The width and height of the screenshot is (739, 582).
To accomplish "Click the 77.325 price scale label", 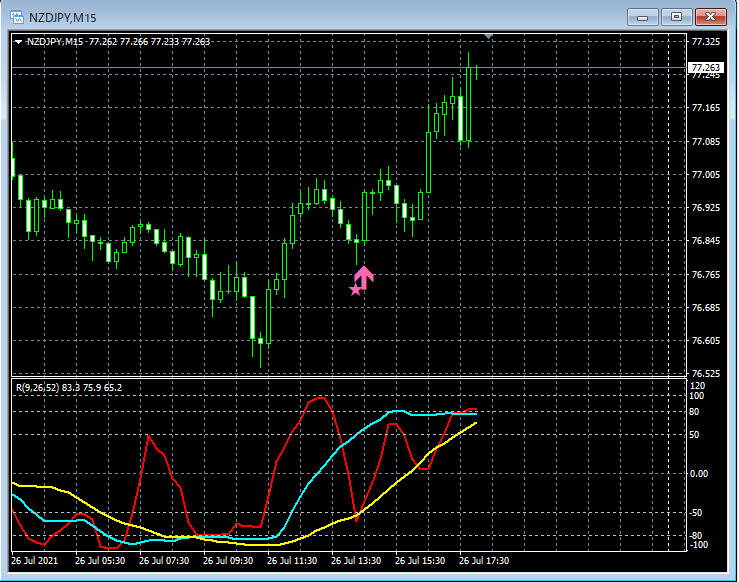I will click(706, 42).
